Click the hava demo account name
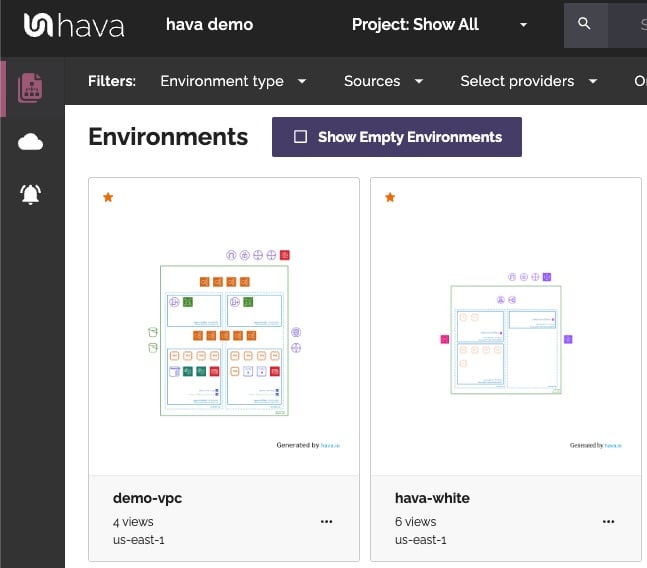Screen dimensions: 647x568 coord(209,24)
